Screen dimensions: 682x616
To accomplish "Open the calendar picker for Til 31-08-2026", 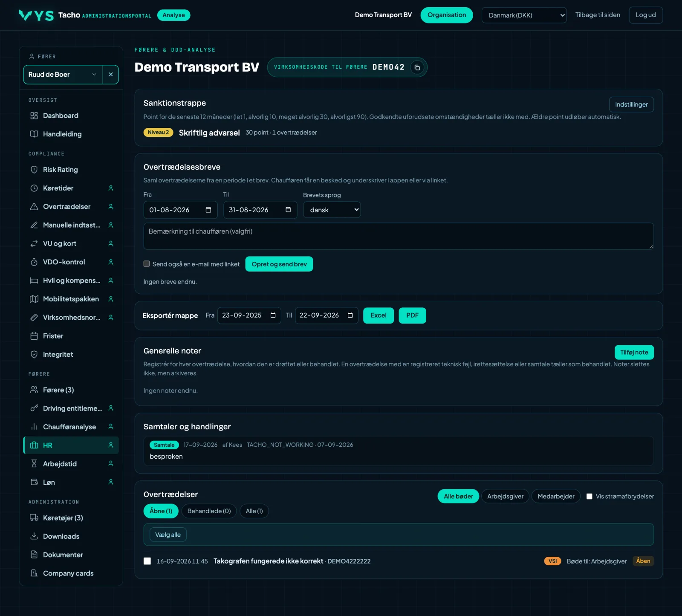I will click(x=288, y=210).
